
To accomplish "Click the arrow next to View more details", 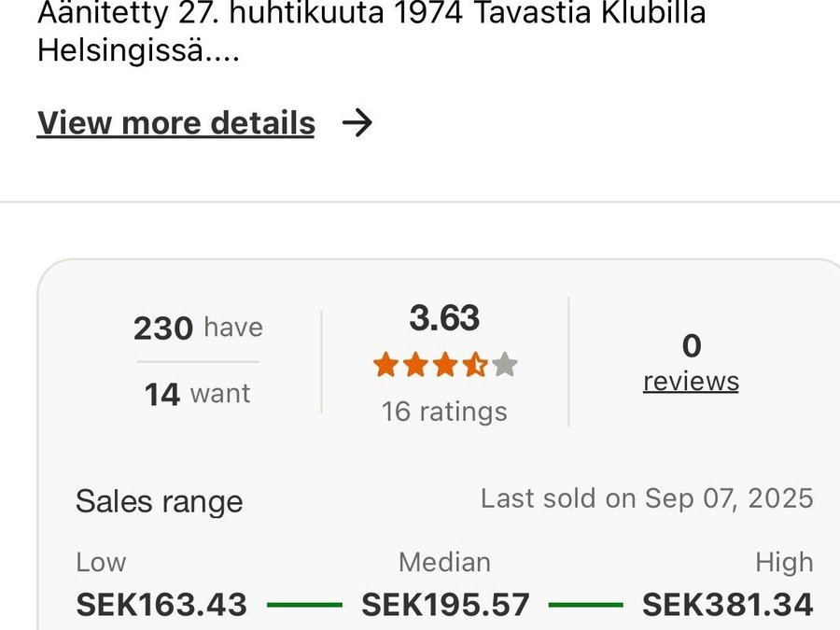I will (x=357, y=123).
